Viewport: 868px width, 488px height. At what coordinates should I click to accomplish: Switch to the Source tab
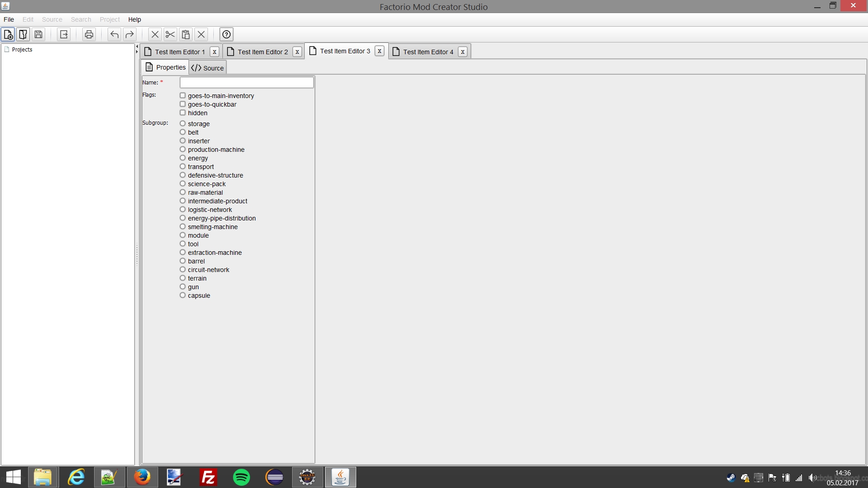tap(208, 68)
